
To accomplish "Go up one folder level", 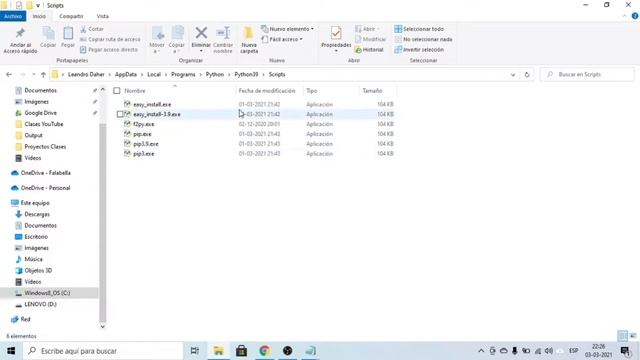I will (43, 75).
